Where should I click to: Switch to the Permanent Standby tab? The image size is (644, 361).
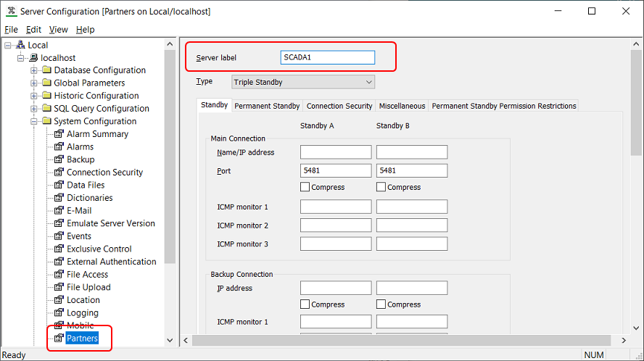[267, 106]
